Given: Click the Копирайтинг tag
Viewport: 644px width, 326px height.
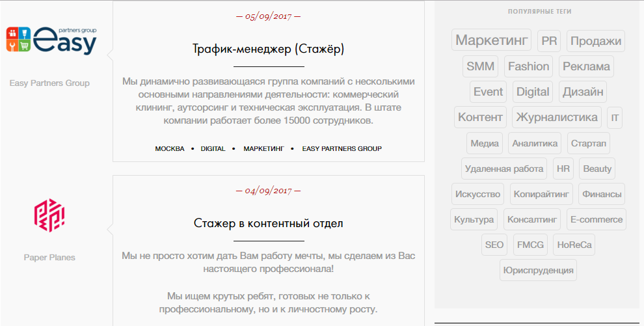Looking at the screenshot, I should point(541,194).
